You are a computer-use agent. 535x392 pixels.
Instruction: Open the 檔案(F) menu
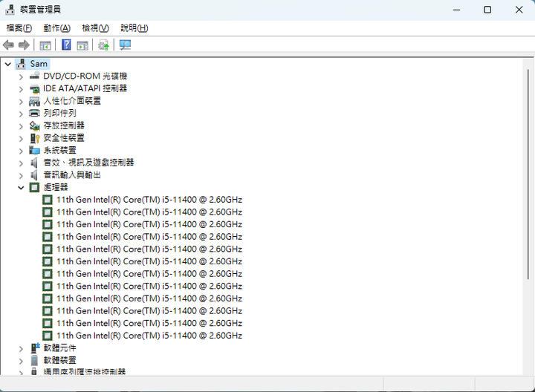click(19, 28)
